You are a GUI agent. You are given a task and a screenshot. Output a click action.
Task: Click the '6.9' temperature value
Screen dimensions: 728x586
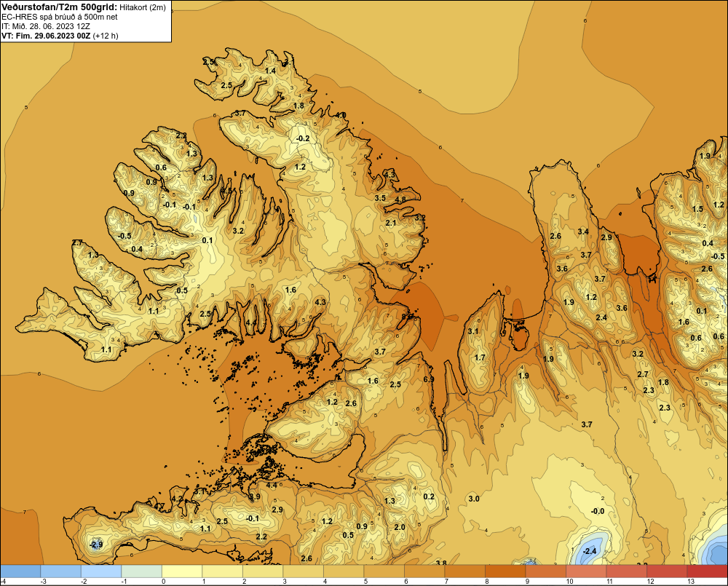[x=429, y=379]
